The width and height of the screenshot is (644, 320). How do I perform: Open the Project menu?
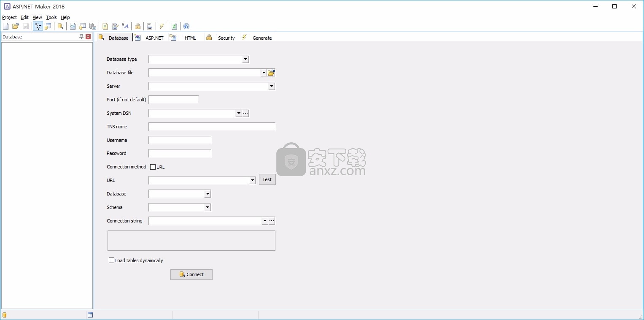9,17
